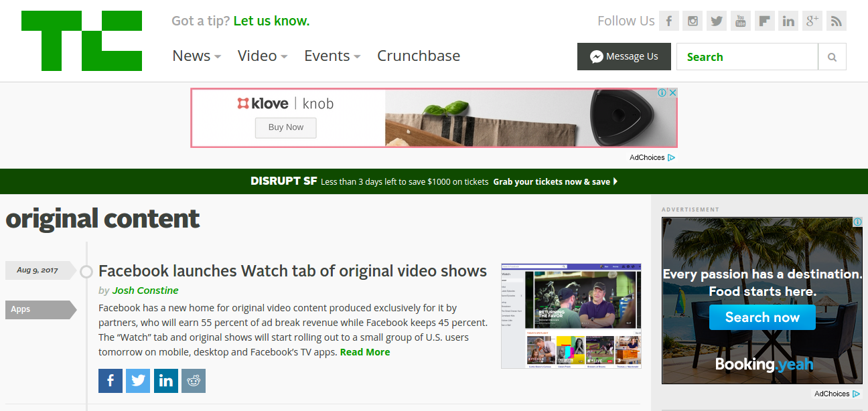Expand the News menu
Screen dimensions: 868x411
pos(197,56)
